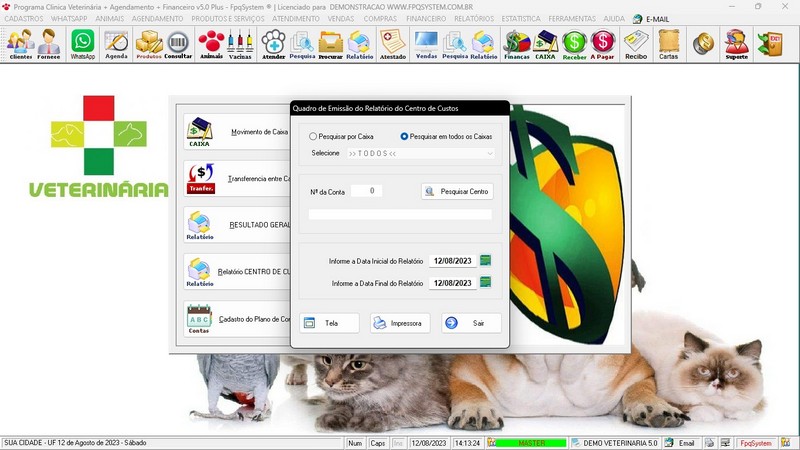Open calendar picker for Data Inicial
Screen dimensions: 800x450
(x=485, y=261)
